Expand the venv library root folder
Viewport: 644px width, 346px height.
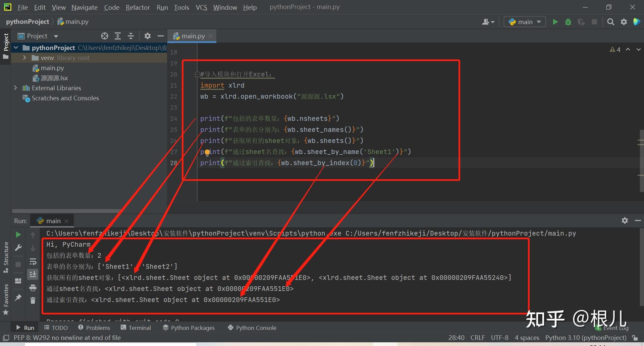24,58
